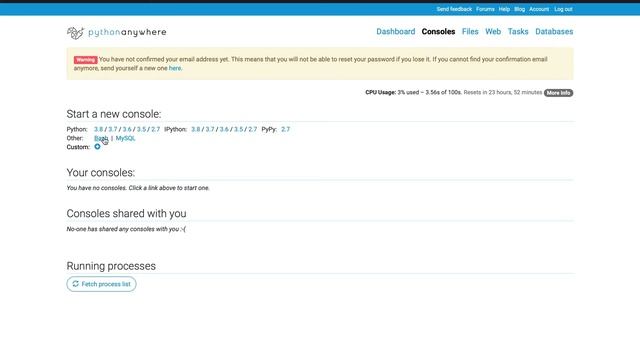Start a Python 3.5 console
640x360 pixels.
point(141,129)
